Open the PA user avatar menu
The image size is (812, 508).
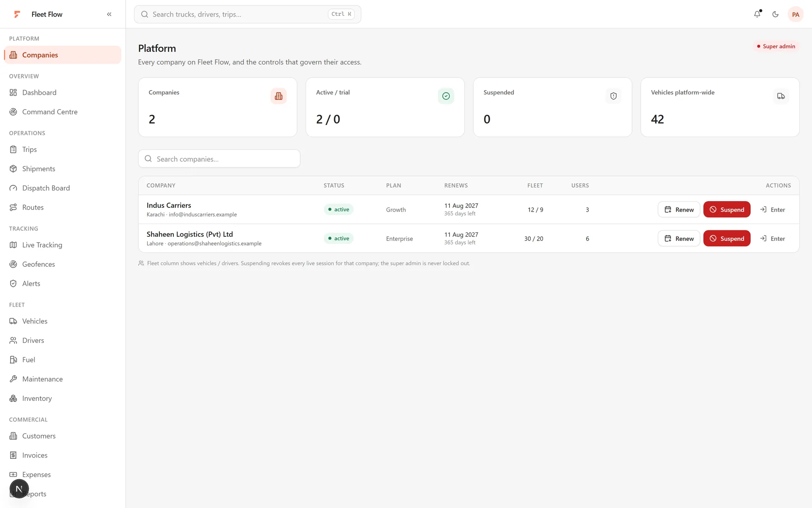click(x=796, y=14)
